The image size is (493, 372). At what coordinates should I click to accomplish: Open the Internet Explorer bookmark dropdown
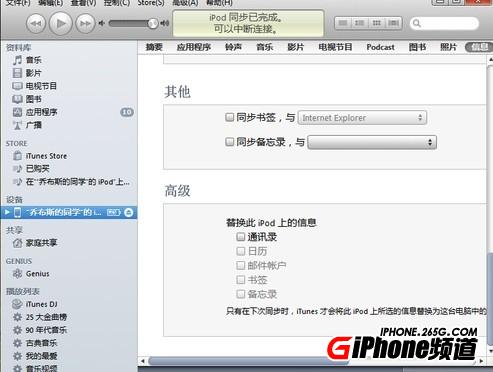point(362,118)
